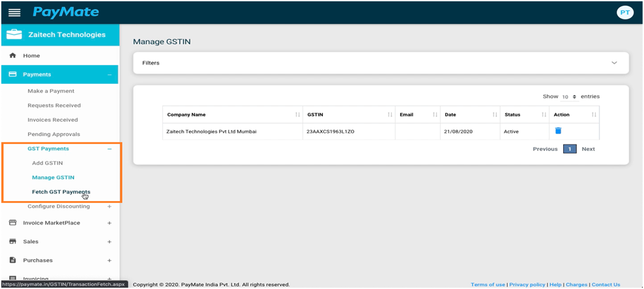The width and height of the screenshot is (644, 289).
Task: Click GST Payments menu label
Action: (48, 148)
